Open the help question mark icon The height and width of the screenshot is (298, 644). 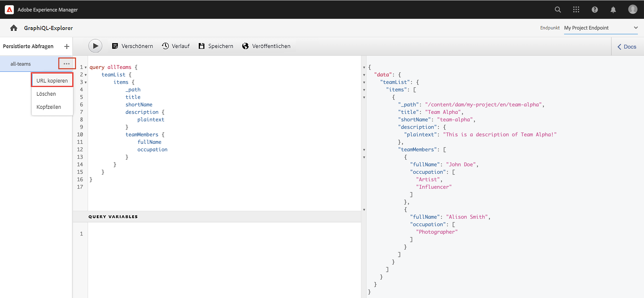point(594,9)
